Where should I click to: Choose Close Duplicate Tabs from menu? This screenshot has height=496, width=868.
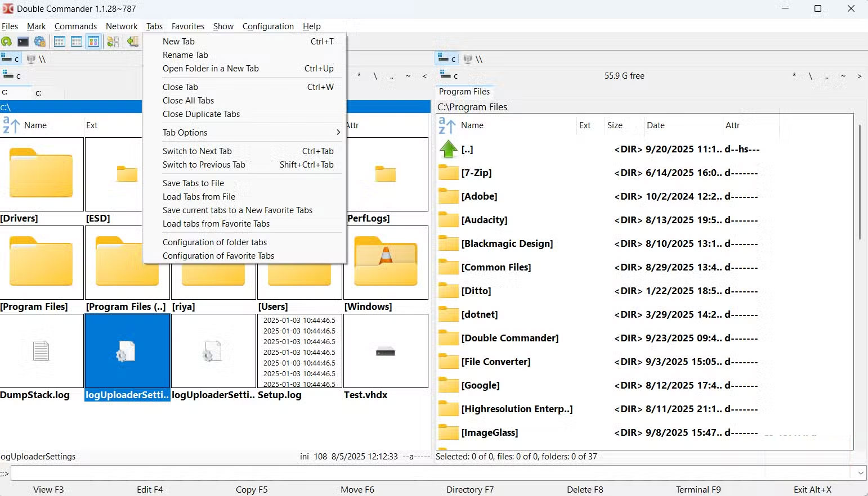[201, 114]
